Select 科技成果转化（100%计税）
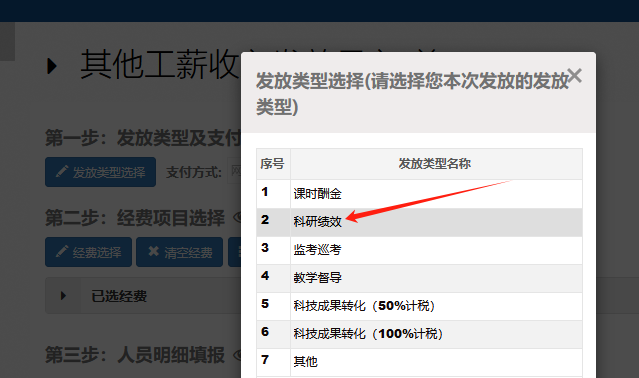 tap(419, 334)
